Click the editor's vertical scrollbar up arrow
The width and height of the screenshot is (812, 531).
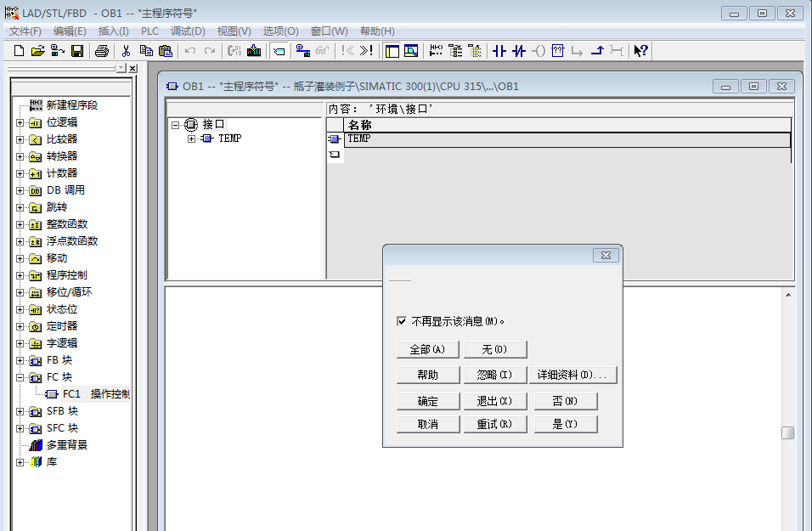tap(788, 294)
